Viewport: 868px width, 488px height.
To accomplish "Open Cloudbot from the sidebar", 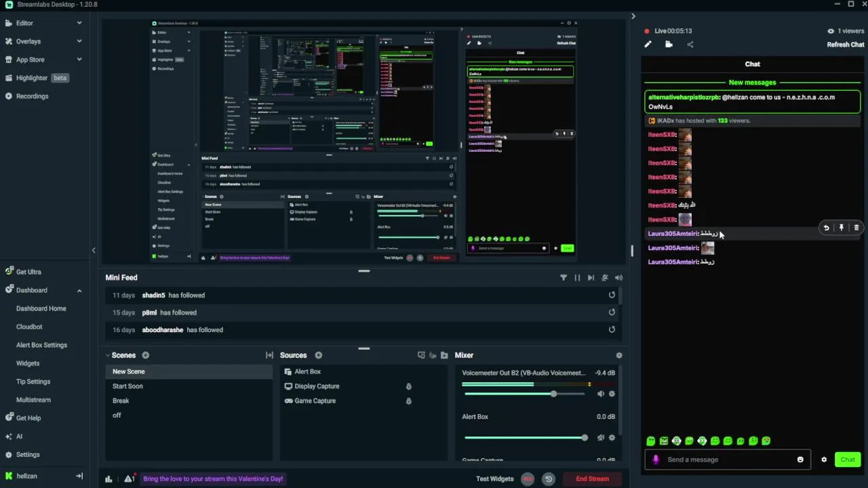I will (29, 327).
